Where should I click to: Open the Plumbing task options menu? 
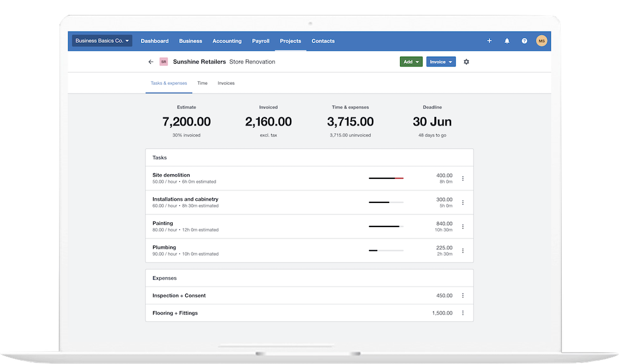[x=463, y=250]
